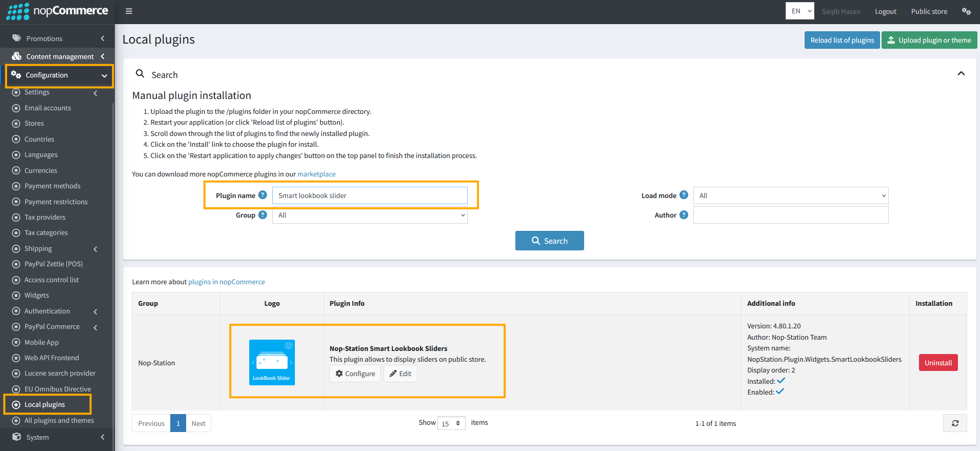
Task: Open the EN language dropdown
Action: coord(799,11)
